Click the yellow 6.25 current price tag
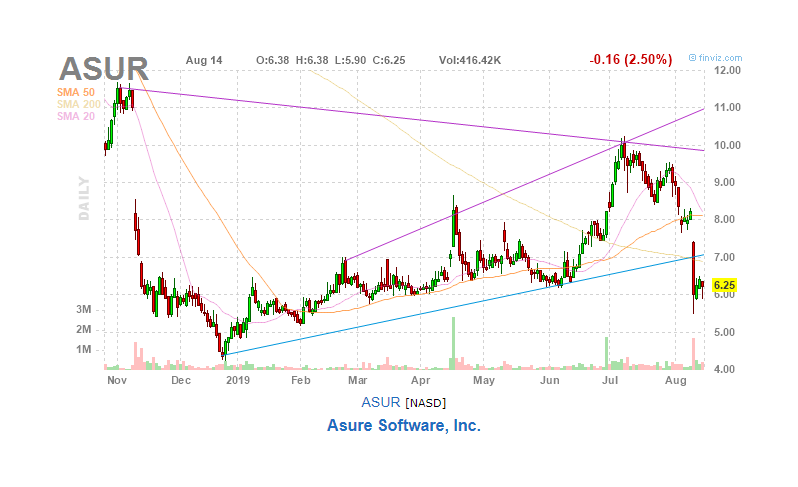Image resolution: width=798 pixels, height=487 pixels. (x=724, y=285)
